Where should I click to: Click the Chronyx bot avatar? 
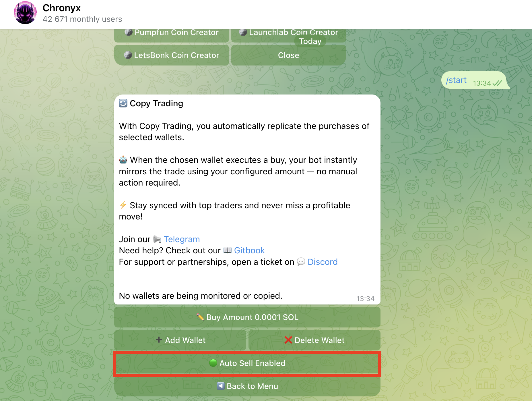coord(25,13)
